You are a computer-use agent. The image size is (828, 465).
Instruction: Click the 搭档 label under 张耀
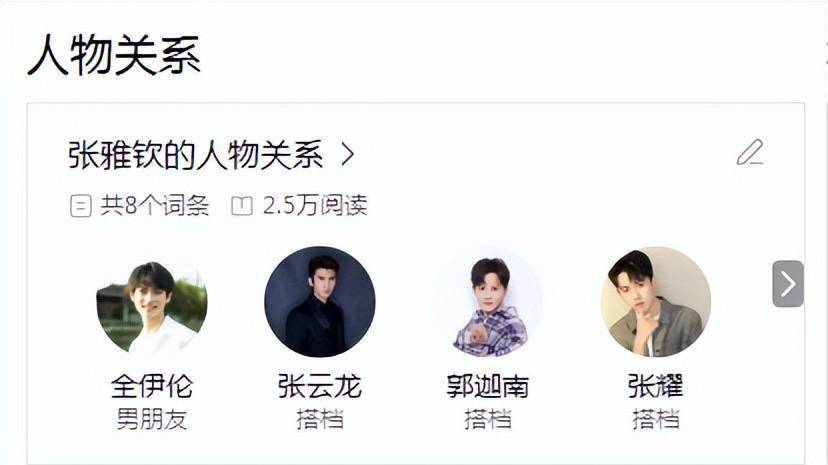tap(655, 420)
